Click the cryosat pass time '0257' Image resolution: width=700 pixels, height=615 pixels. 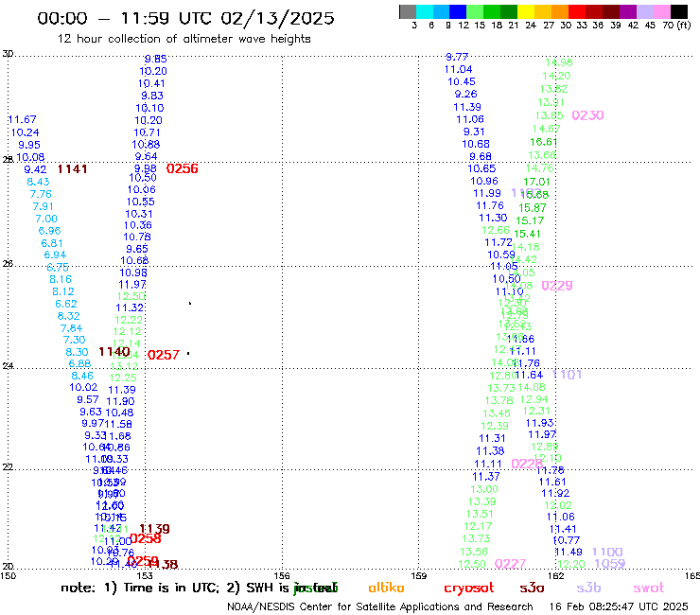coord(164,355)
